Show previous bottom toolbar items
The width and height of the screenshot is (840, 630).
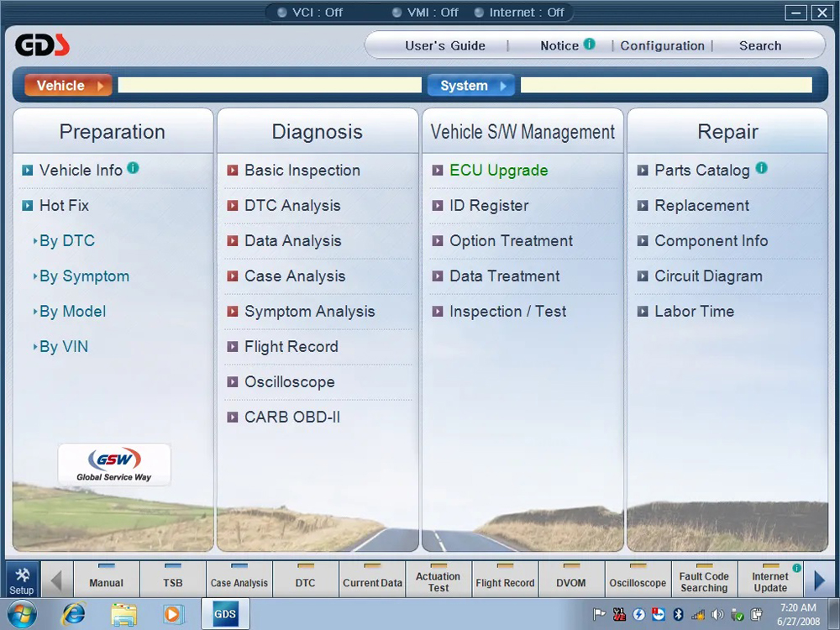(x=56, y=580)
